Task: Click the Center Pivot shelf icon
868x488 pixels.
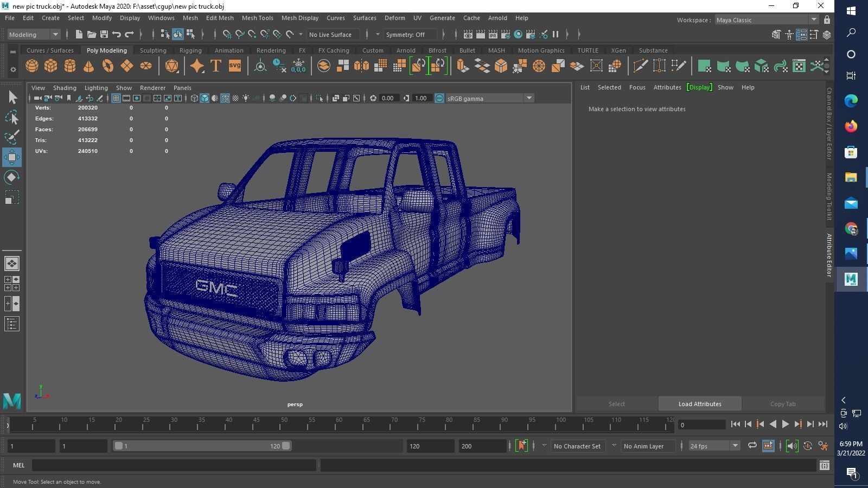Action: [x=260, y=66]
